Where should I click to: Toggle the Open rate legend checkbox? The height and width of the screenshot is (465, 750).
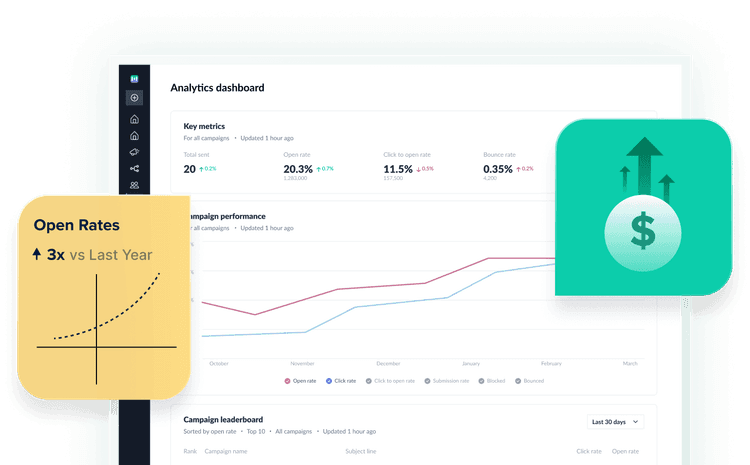click(x=287, y=381)
